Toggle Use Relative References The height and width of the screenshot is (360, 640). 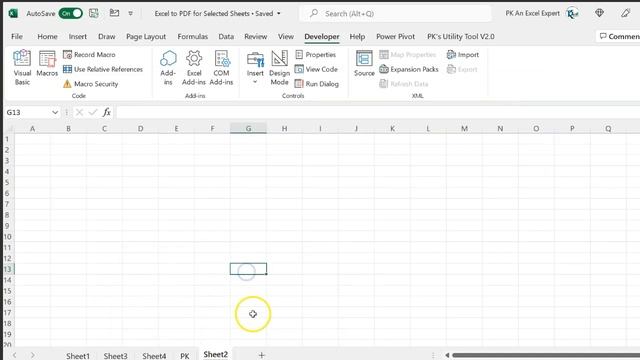103,69
